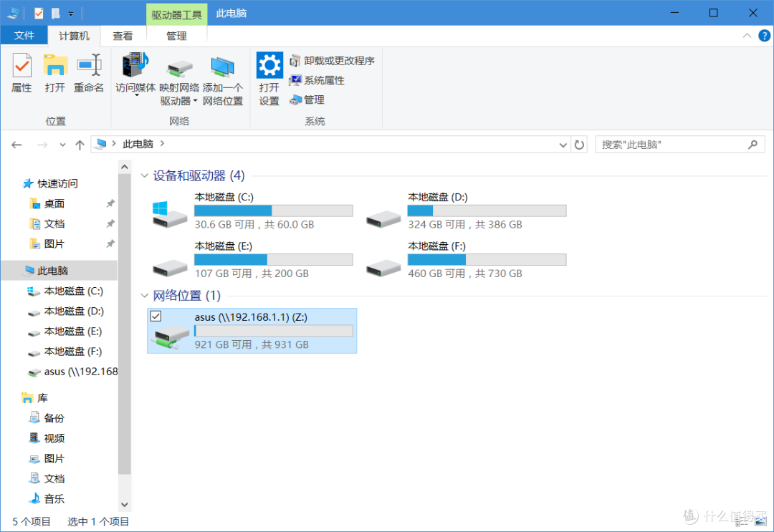Click the D: drive usage bar
Image resolution: width=774 pixels, height=532 pixels.
(487, 211)
